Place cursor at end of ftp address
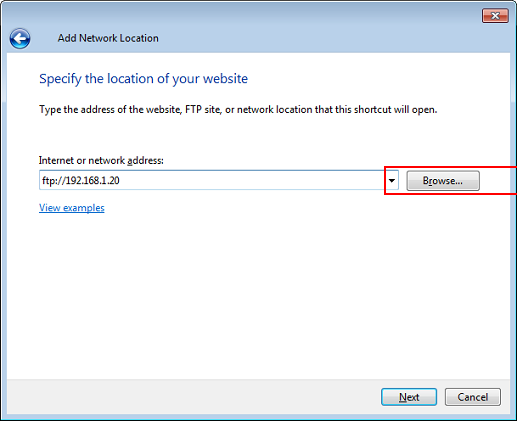The image size is (517, 421). [x=120, y=181]
